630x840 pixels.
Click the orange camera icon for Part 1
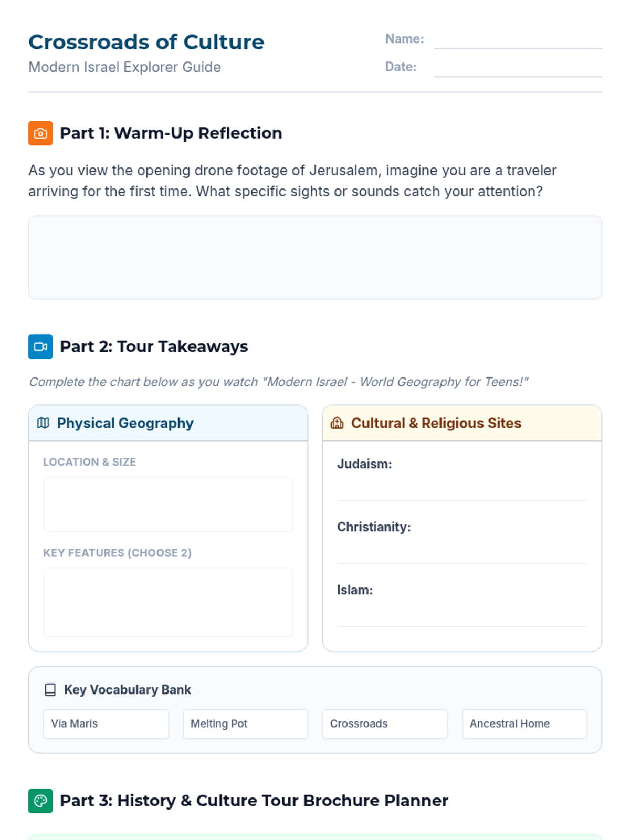(40, 133)
